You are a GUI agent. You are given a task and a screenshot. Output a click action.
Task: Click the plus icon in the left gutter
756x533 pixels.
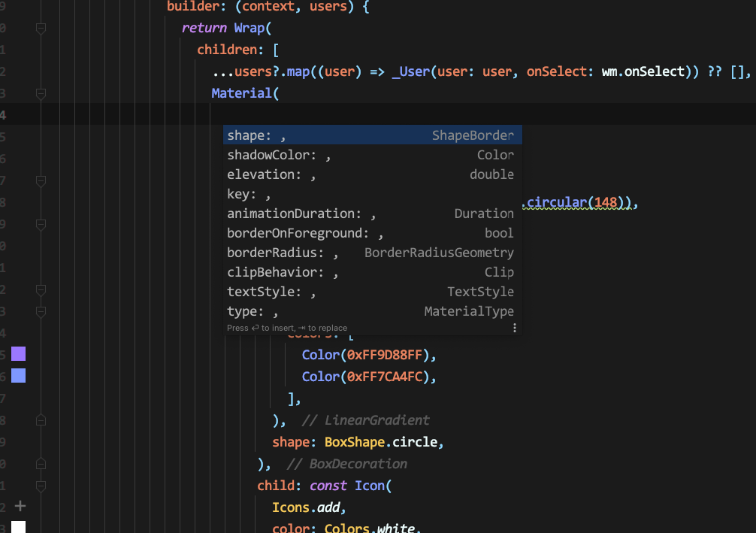(x=20, y=505)
